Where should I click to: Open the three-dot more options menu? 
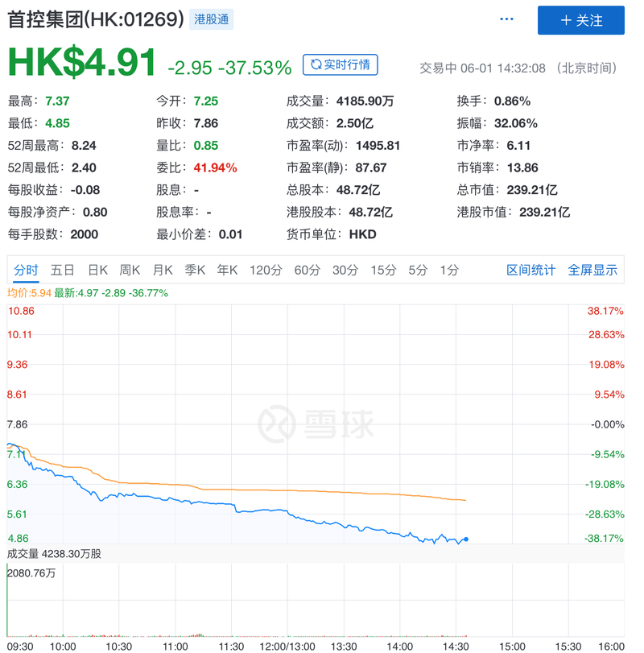click(506, 19)
